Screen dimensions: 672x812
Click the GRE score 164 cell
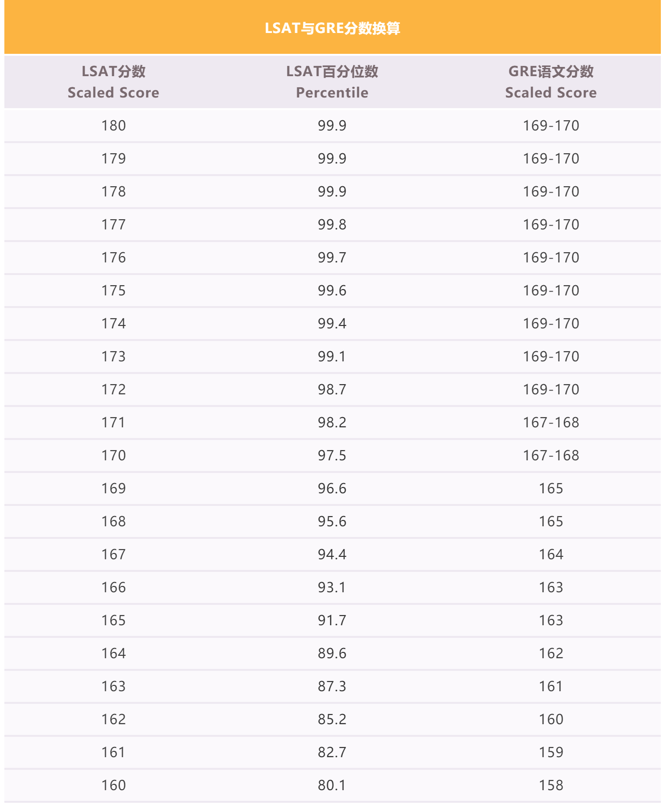click(x=551, y=554)
